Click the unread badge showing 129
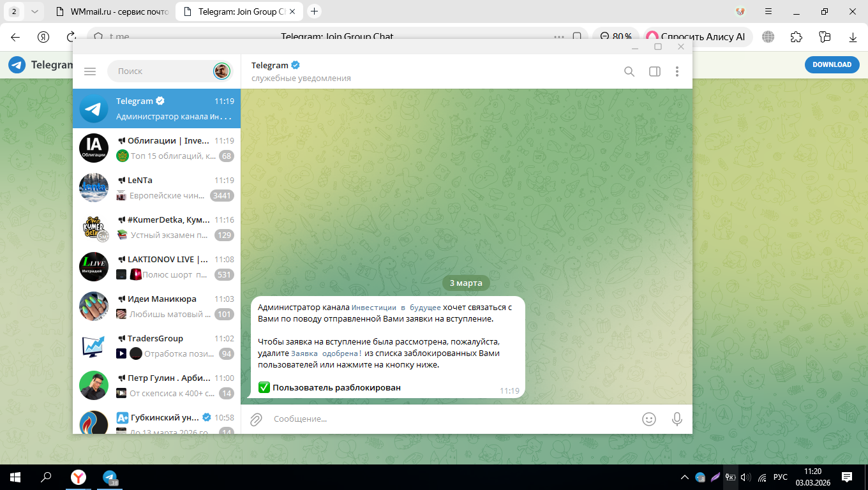This screenshot has width=868, height=490. [x=224, y=235]
